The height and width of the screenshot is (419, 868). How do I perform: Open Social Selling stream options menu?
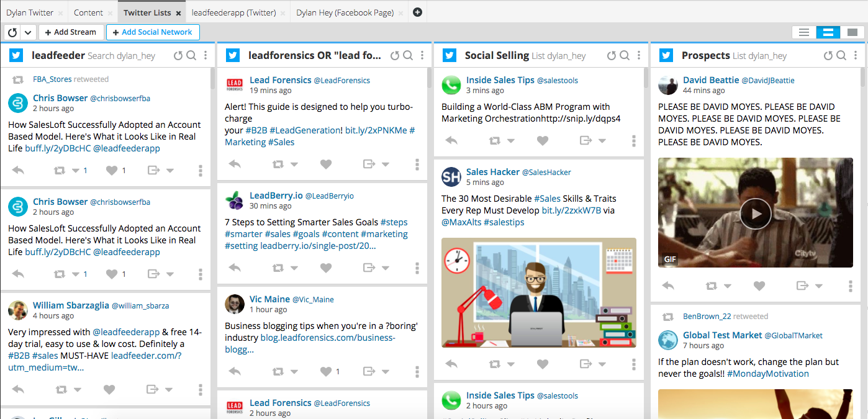coord(639,56)
